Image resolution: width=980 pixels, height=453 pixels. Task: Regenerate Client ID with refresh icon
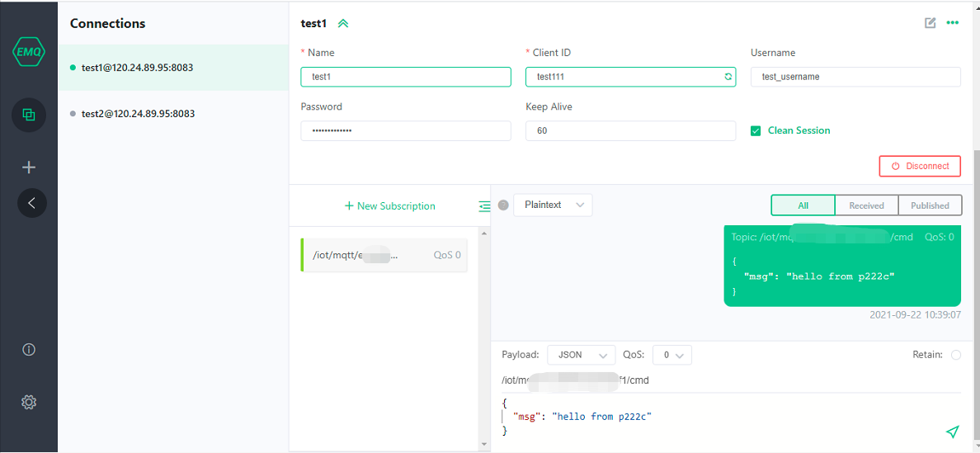[x=728, y=77]
